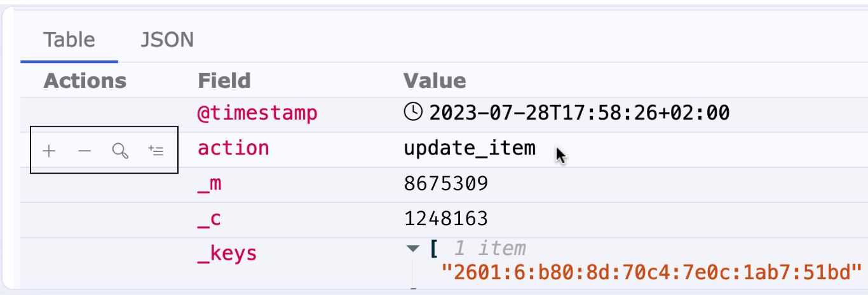Click the 1248163 value
Viewport: 868px width, 299px height.
point(446,219)
